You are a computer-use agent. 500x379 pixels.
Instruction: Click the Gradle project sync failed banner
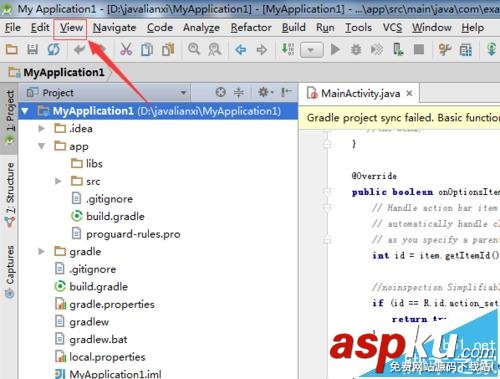click(399, 118)
